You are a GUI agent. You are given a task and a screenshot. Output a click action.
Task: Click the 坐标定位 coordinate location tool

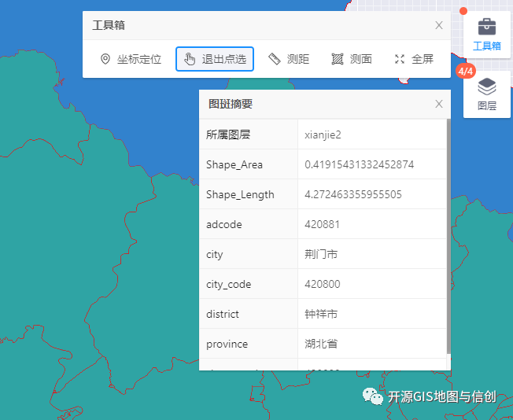[x=131, y=59]
